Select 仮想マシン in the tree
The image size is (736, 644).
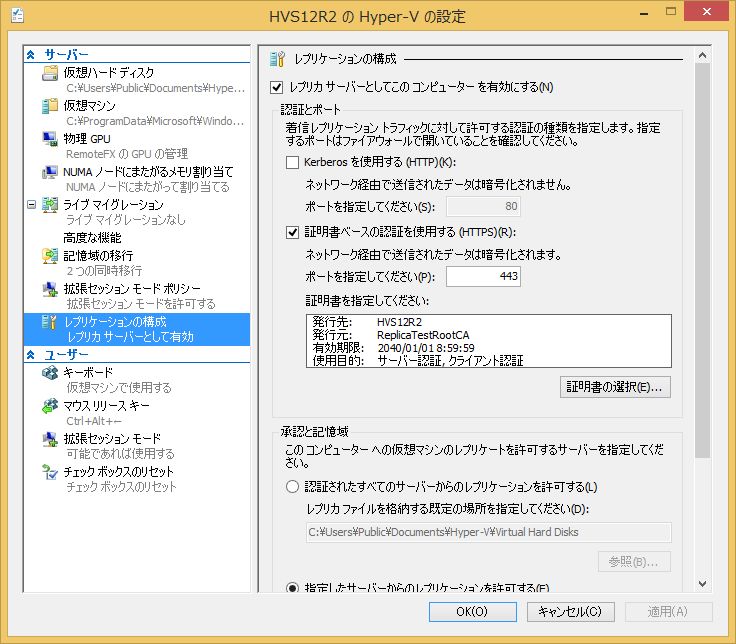(89, 106)
